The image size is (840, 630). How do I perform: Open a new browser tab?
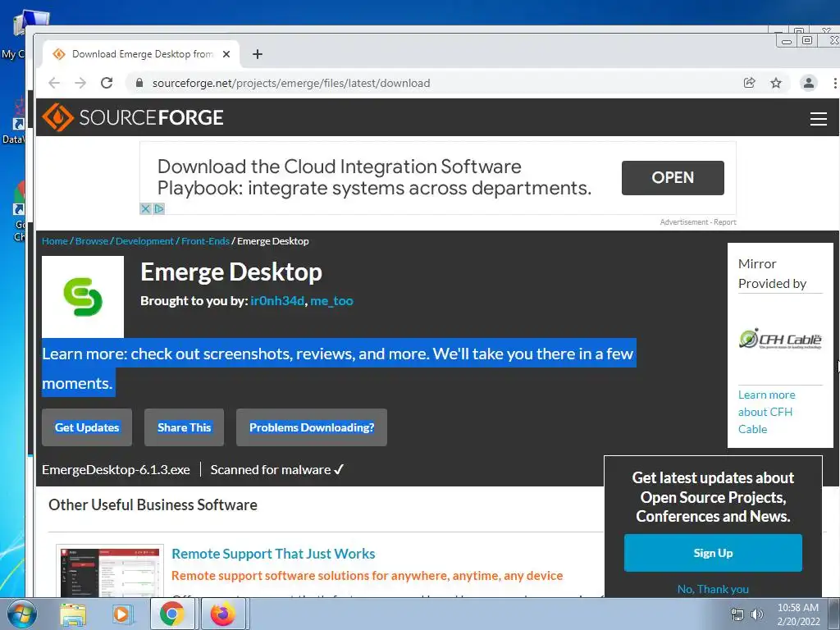(257, 54)
